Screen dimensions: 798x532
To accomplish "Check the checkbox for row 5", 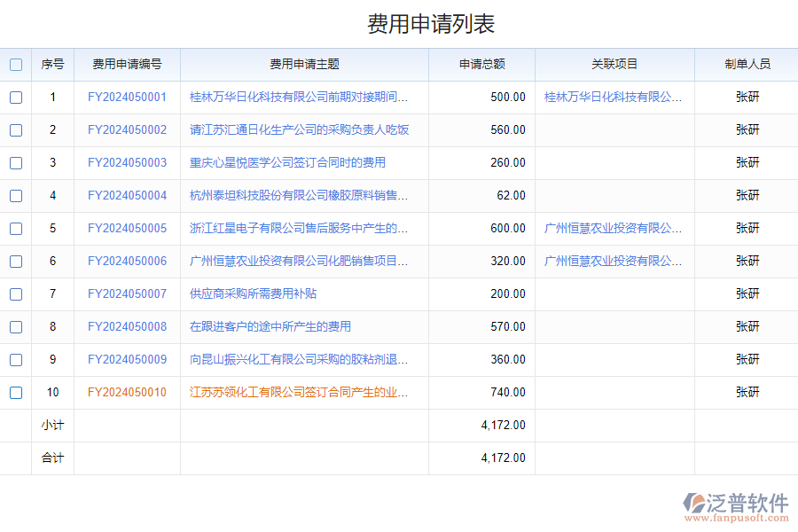I will [x=16, y=228].
